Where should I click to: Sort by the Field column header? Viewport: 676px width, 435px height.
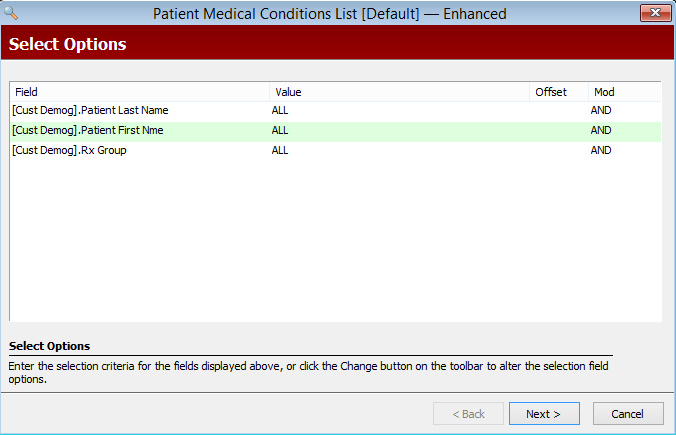click(x=139, y=92)
